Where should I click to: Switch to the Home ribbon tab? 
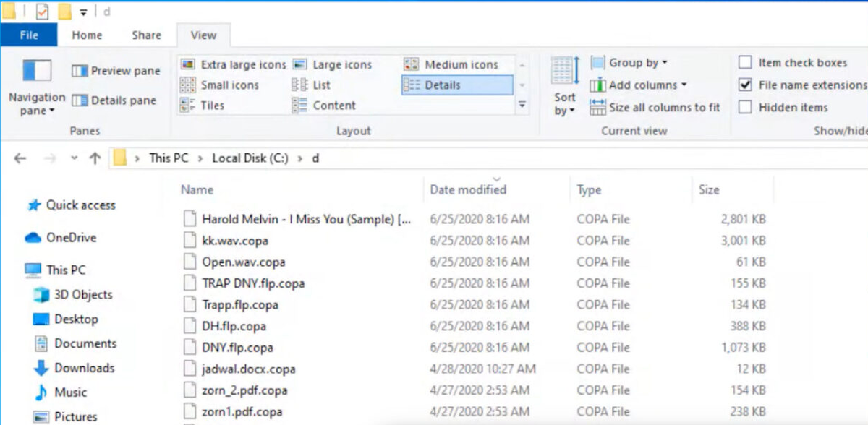coord(87,35)
